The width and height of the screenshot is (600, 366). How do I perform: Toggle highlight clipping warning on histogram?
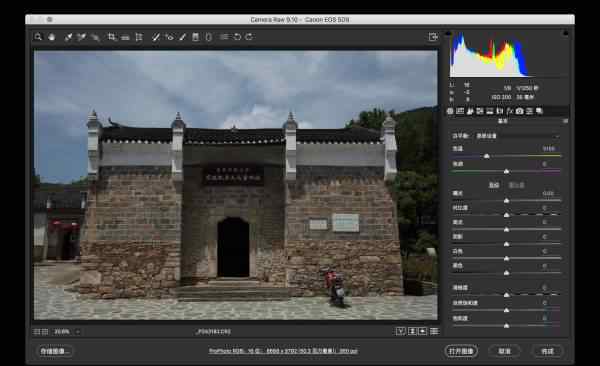coord(565,33)
